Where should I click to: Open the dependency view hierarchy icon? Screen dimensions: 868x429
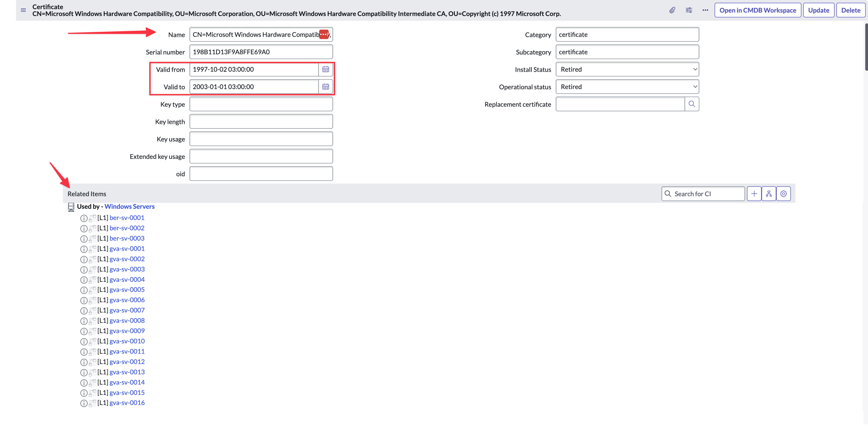769,194
